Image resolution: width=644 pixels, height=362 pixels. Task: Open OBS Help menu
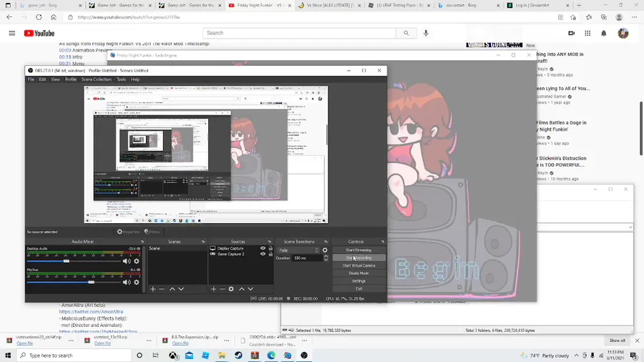[135, 79]
